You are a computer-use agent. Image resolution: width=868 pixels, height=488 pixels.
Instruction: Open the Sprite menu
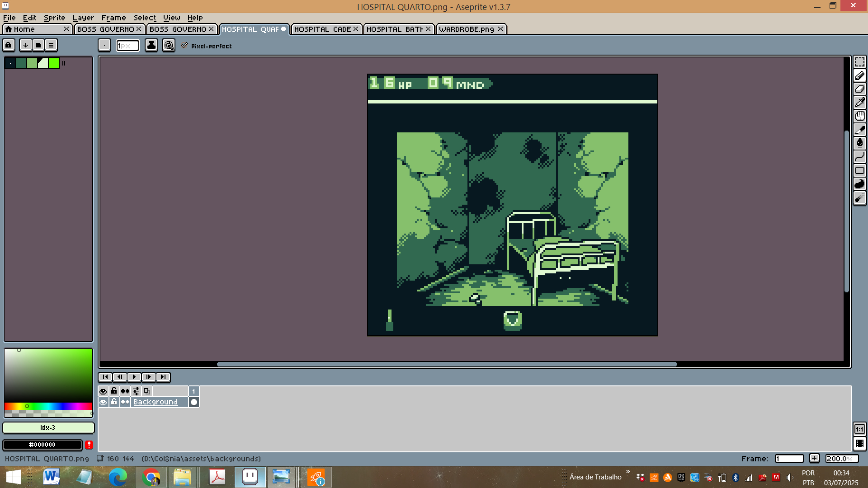coord(54,18)
